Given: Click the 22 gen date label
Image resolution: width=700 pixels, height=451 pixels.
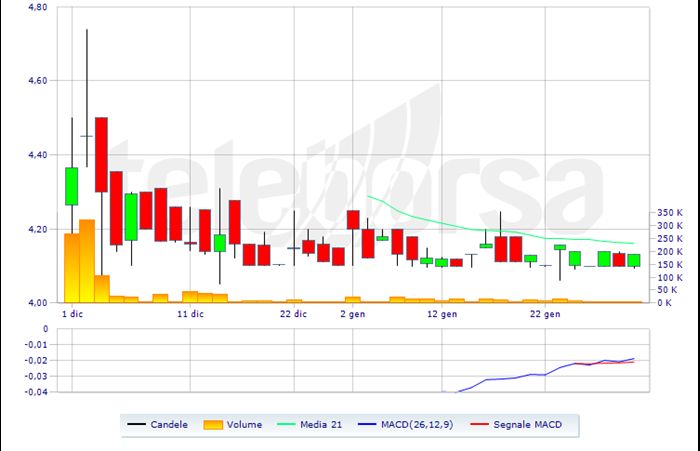Looking at the screenshot, I should pyautogui.click(x=545, y=314).
